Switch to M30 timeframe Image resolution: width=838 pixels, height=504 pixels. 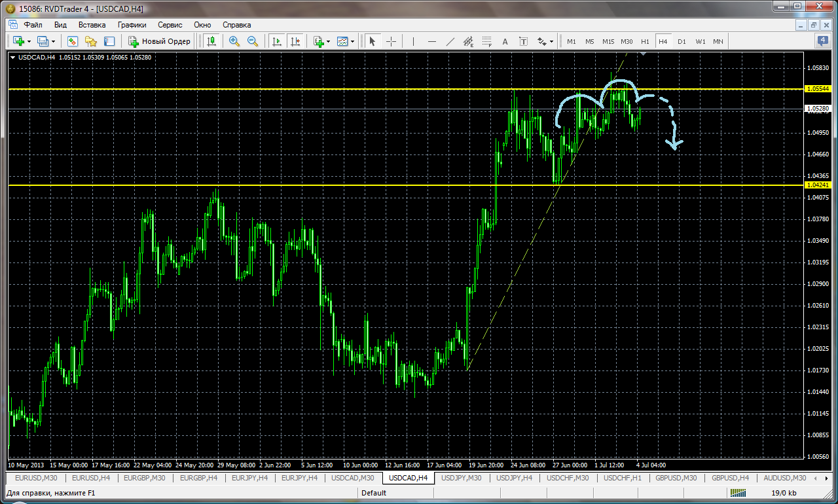[627, 41]
